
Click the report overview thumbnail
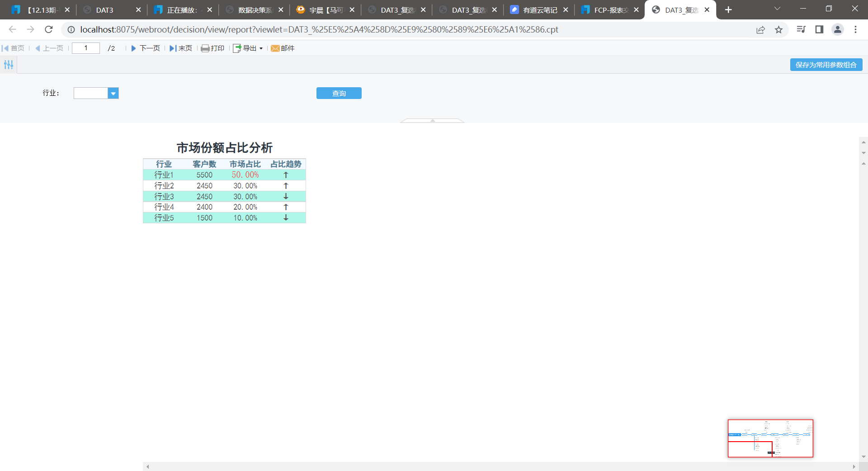point(770,438)
